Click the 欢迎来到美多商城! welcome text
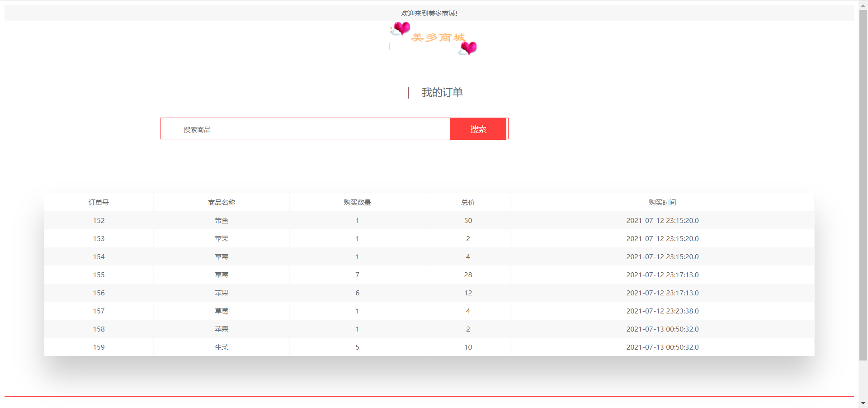The width and height of the screenshot is (868, 408). coord(429,14)
